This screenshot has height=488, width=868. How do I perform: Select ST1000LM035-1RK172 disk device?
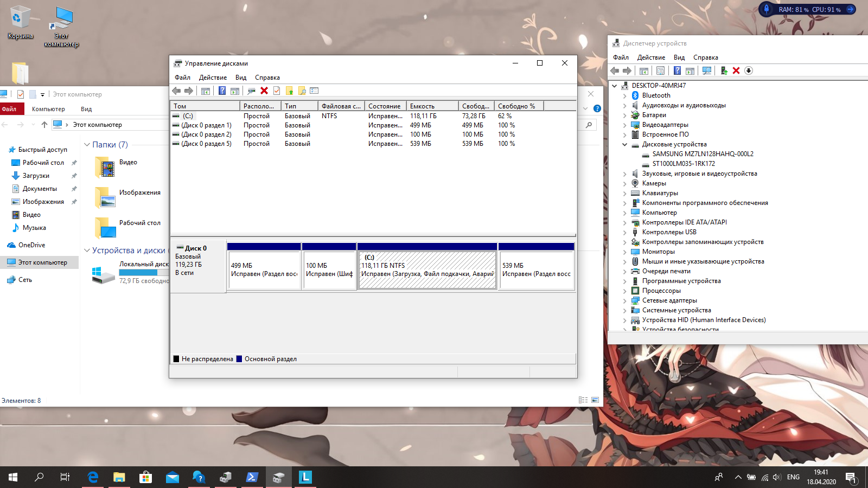[684, 164]
